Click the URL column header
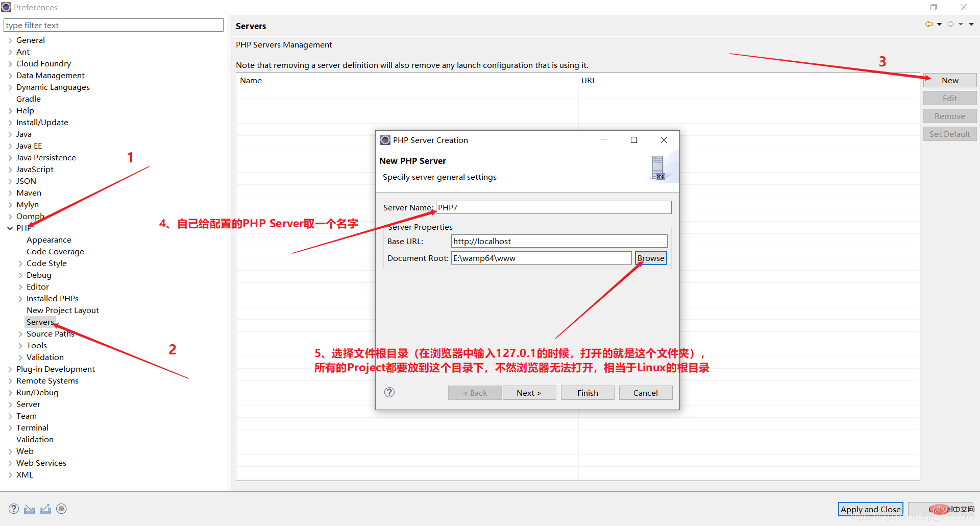980x526 pixels. 749,80
